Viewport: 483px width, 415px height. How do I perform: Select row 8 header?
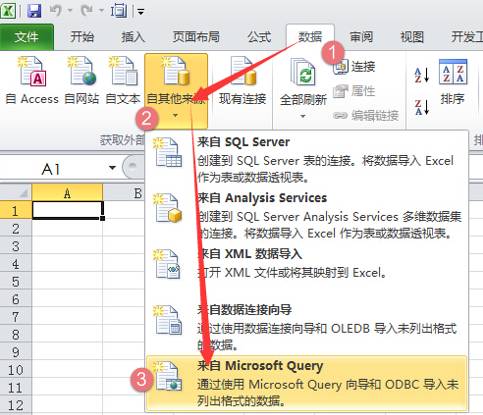coord(16,334)
